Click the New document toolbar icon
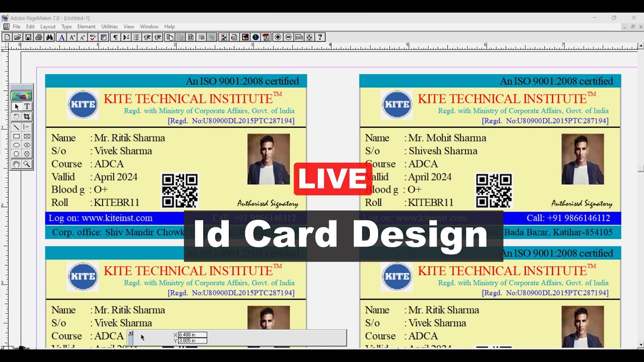 [7, 37]
